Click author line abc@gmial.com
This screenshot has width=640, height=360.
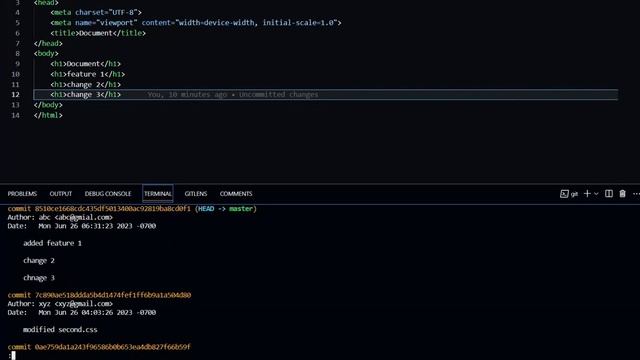60,217
